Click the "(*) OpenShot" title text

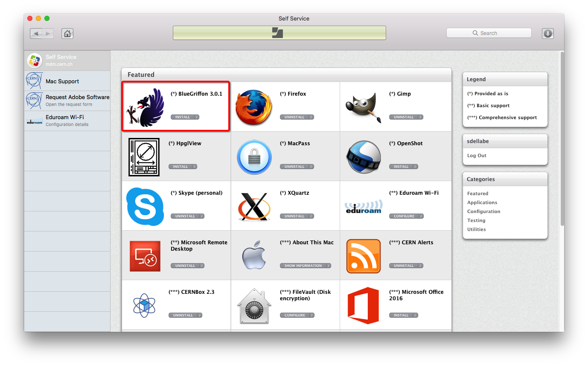tap(406, 143)
